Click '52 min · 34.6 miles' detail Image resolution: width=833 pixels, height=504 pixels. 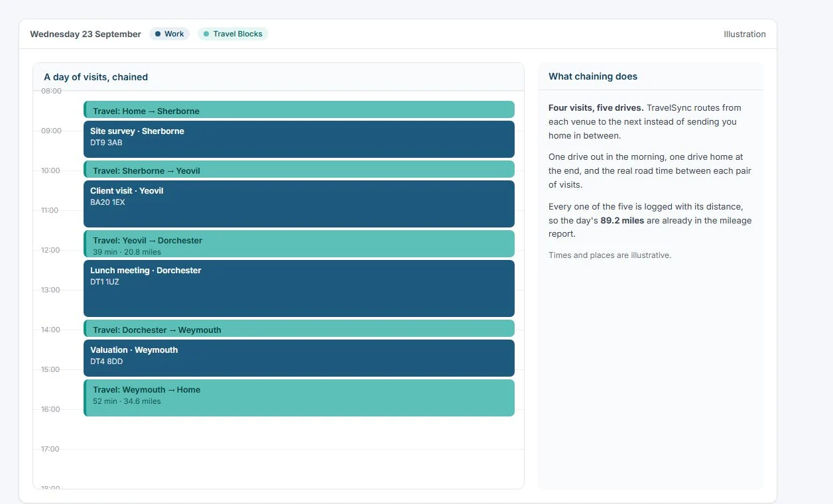pyautogui.click(x=127, y=401)
